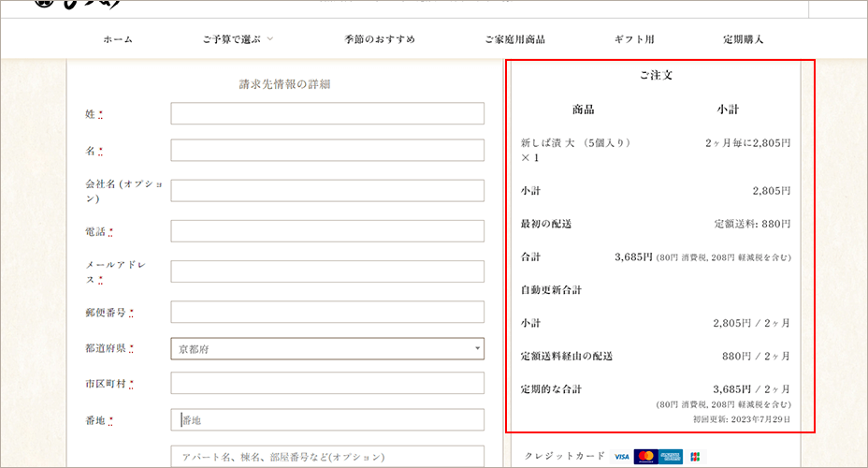Open 季節のおすすめ menu item
This screenshot has height=468, width=868.
380,39
